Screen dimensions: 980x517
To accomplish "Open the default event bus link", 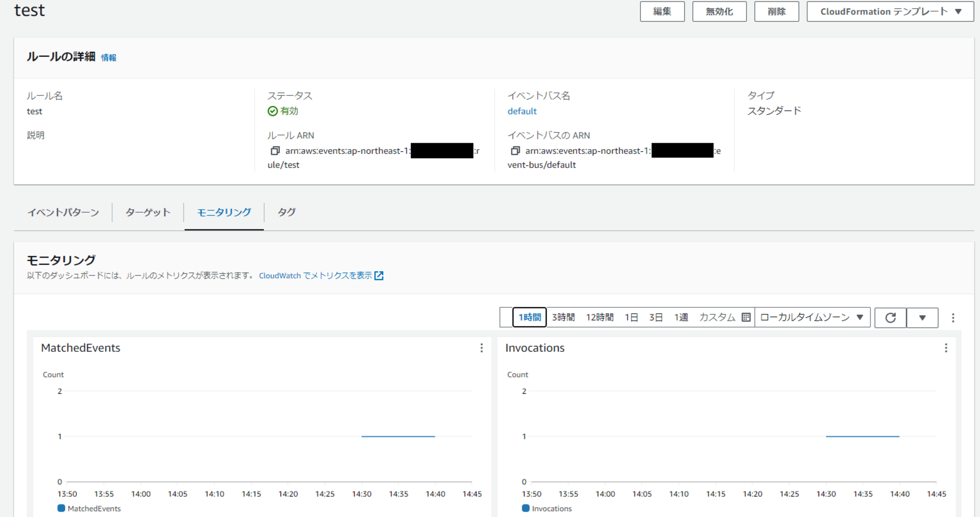I will coord(522,111).
